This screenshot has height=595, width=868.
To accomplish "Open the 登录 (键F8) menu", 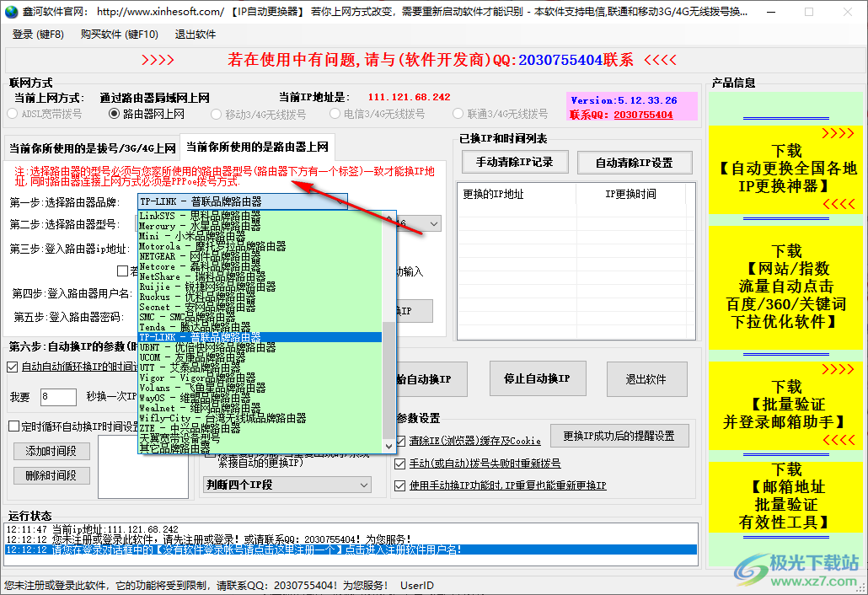I will (x=38, y=35).
